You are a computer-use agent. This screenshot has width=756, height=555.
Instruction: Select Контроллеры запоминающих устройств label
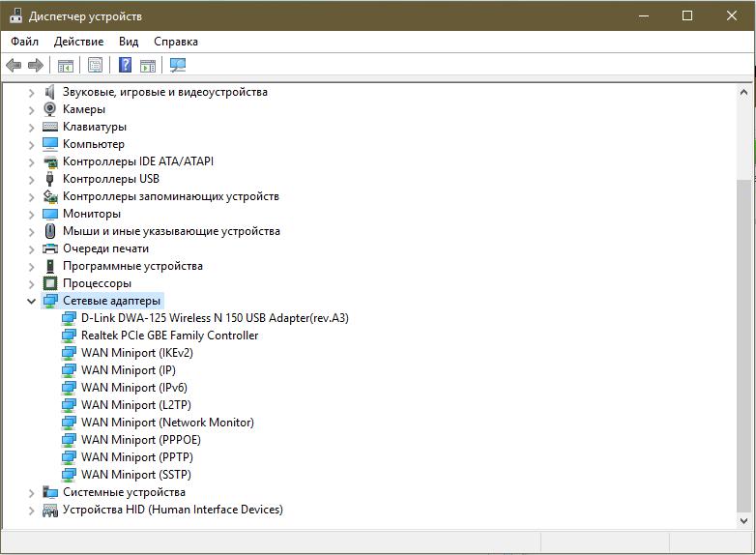pos(171,196)
